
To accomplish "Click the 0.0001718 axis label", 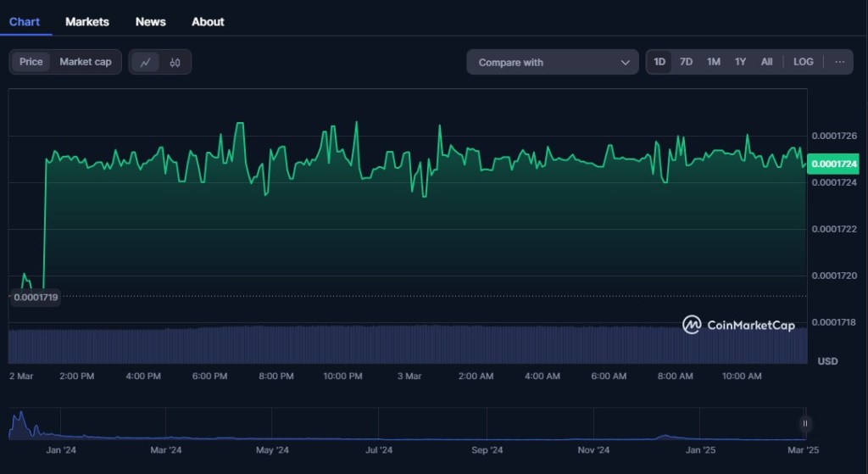I will pos(834,321).
